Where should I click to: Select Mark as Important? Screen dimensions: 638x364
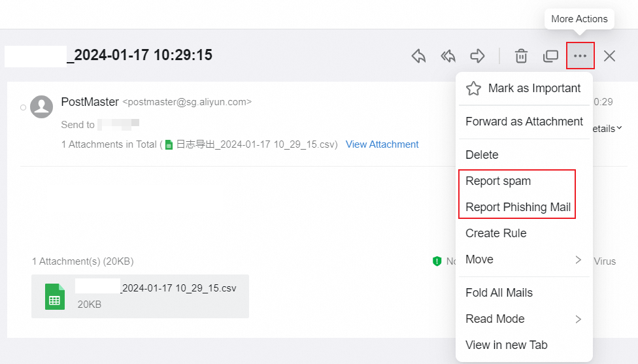524,88
